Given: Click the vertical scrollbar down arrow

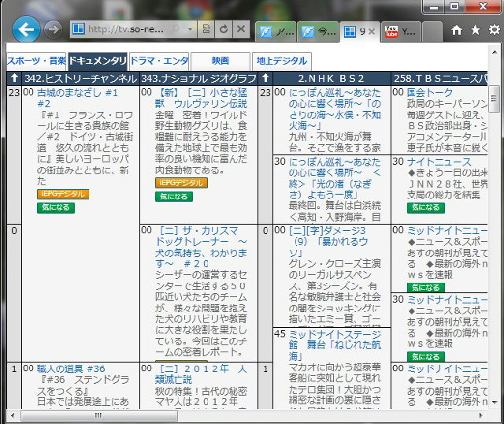Looking at the screenshot, I should (x=494, y=403).
